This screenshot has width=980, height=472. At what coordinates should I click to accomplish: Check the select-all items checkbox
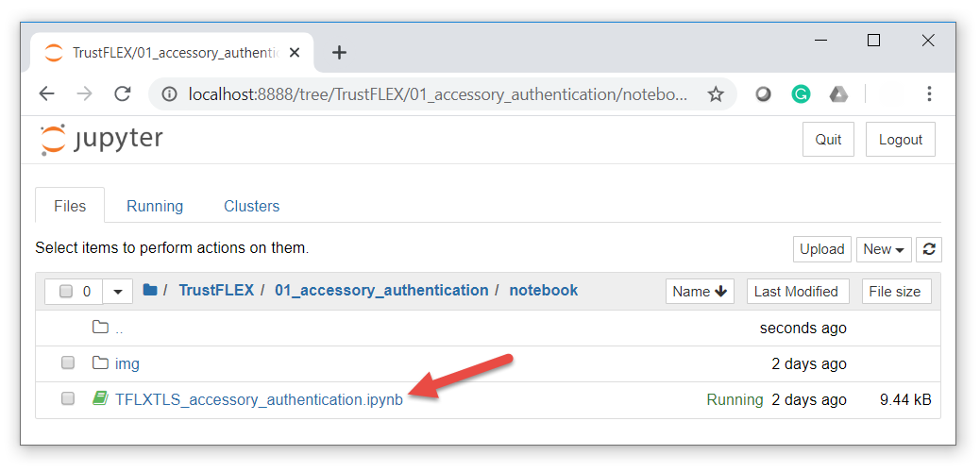pos(66,292)
